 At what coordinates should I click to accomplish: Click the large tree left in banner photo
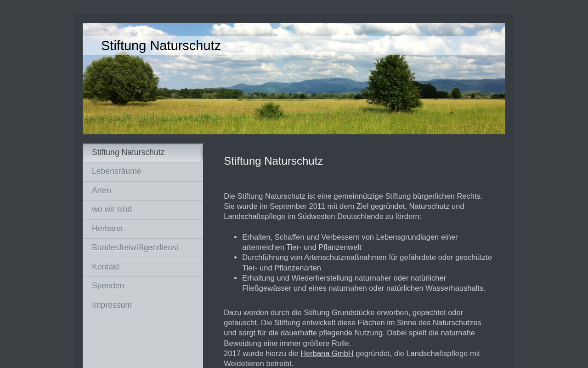pyautogui.click(x=120, y=78)
